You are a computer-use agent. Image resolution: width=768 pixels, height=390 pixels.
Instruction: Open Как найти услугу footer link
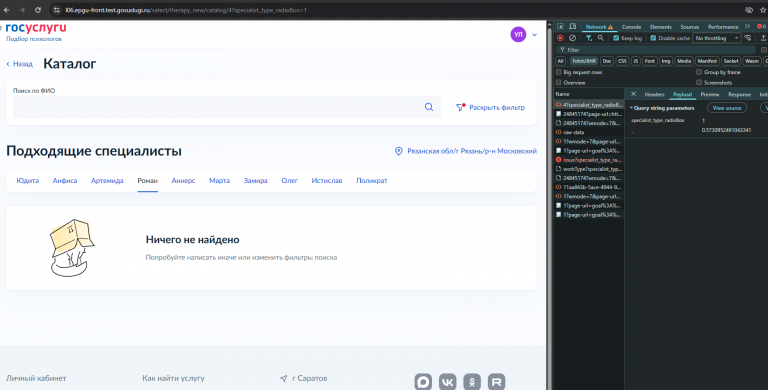coord(173,378)
